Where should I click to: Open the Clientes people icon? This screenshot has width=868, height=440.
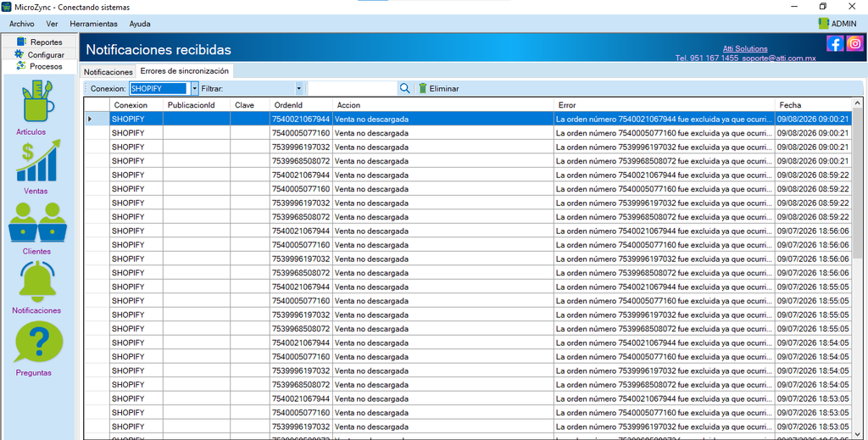(x=37, y=222)
